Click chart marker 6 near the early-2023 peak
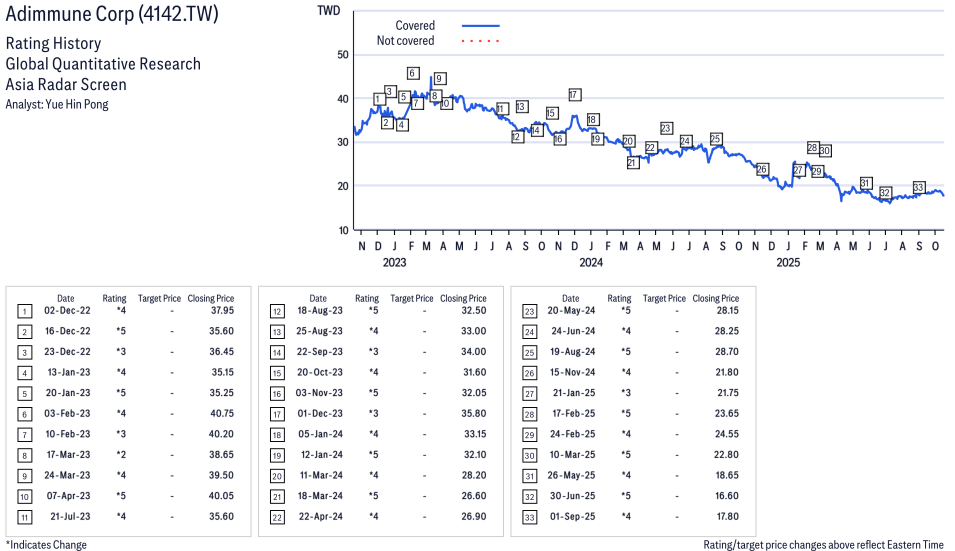Viewport: 955px width, 551px height. 412,73
